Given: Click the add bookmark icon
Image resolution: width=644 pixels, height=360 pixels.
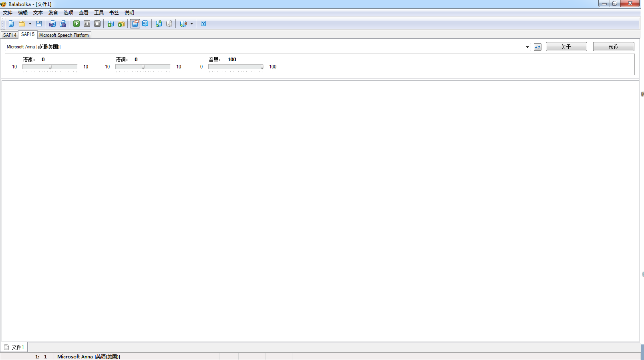Looking at the screenshot, I should click(x=159, y=24).
